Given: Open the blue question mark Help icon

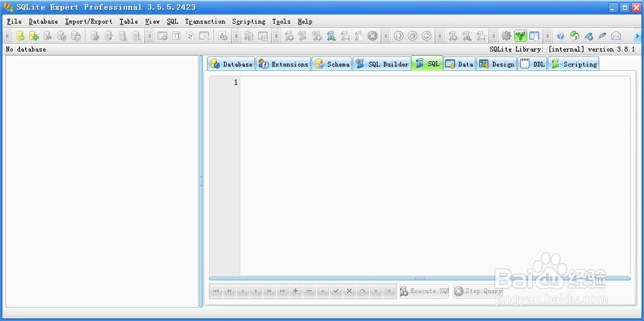Looking at the screenshot, I should [x=560, y=36].
